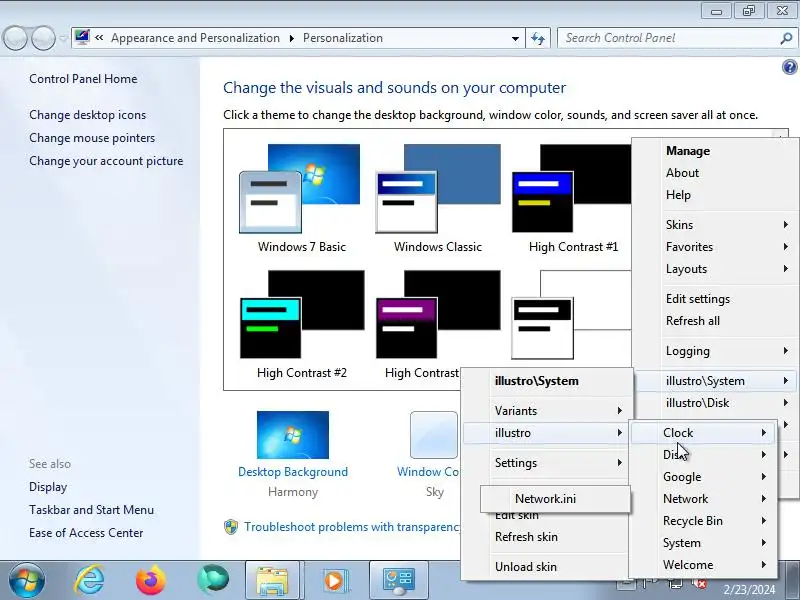Screen dimensions: 800x600
Task: Select the High Contrast #2 theme
Action: tap(302, 325)
